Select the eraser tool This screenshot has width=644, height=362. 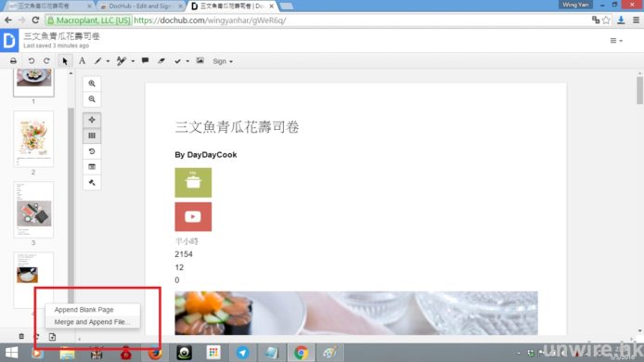pos(161,61)
